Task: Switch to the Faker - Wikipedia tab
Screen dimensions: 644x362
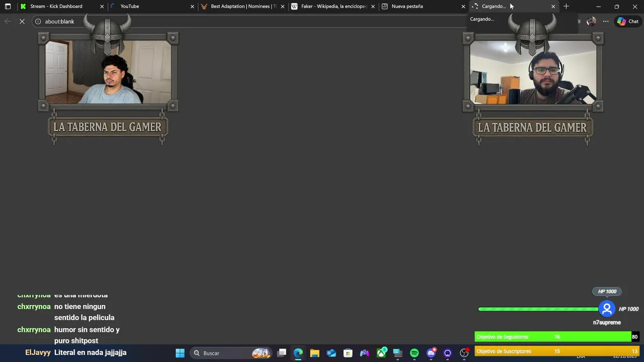Action: pyautogui.click(x=334, y=7)
